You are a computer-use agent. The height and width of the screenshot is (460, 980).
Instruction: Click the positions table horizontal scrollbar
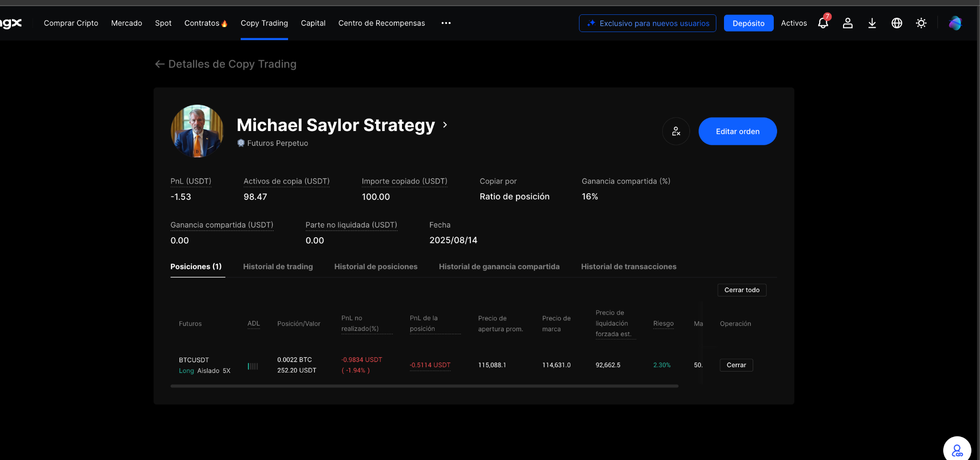point(424,386)
